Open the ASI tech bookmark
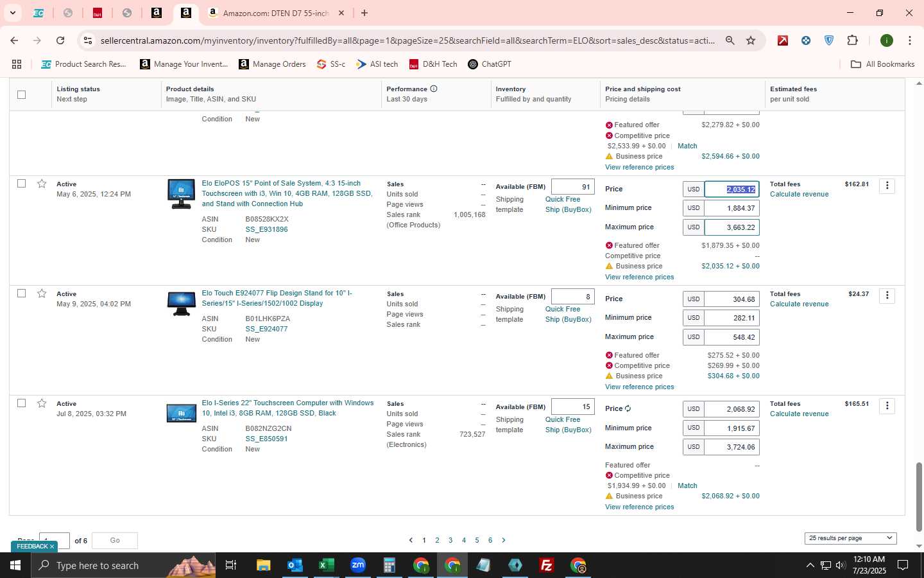Viewport: 924px width, 578px height. [x=377, y=64]
